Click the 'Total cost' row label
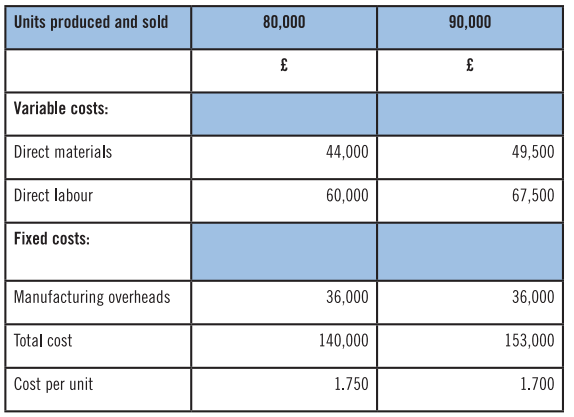 (43, 340)
